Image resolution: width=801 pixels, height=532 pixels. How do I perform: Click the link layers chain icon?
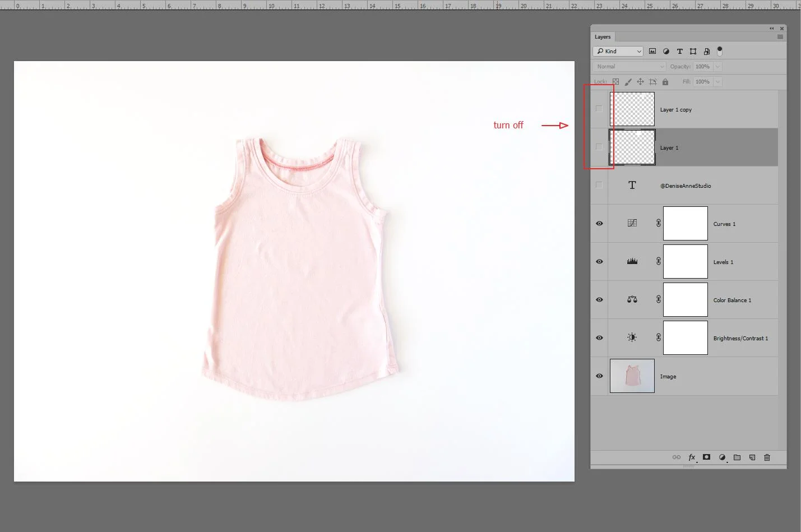(x=676, y=457)
